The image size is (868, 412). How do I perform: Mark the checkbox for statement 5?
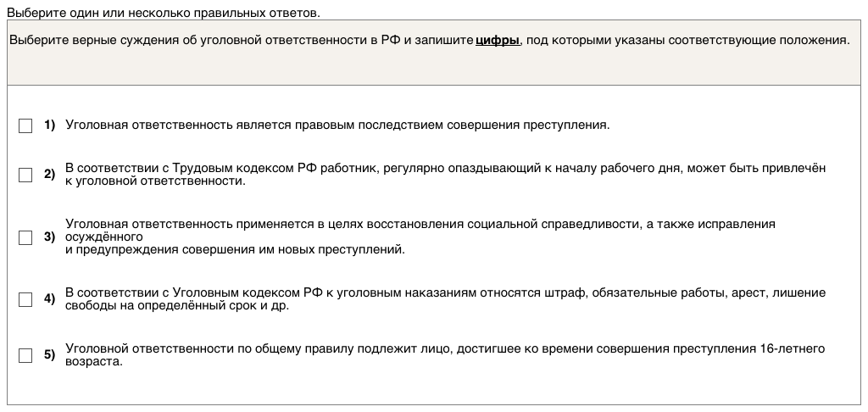tap(25, 355)
